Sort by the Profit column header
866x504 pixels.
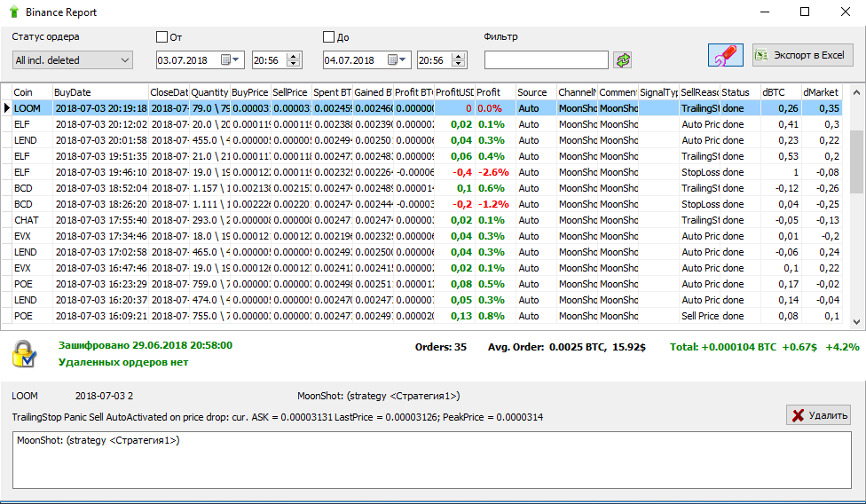tap(495, 92)
